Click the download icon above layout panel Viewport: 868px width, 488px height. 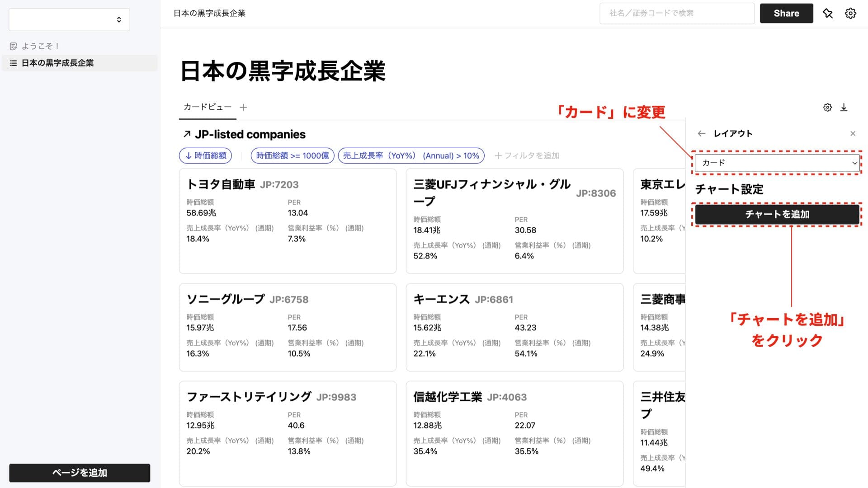844,108
